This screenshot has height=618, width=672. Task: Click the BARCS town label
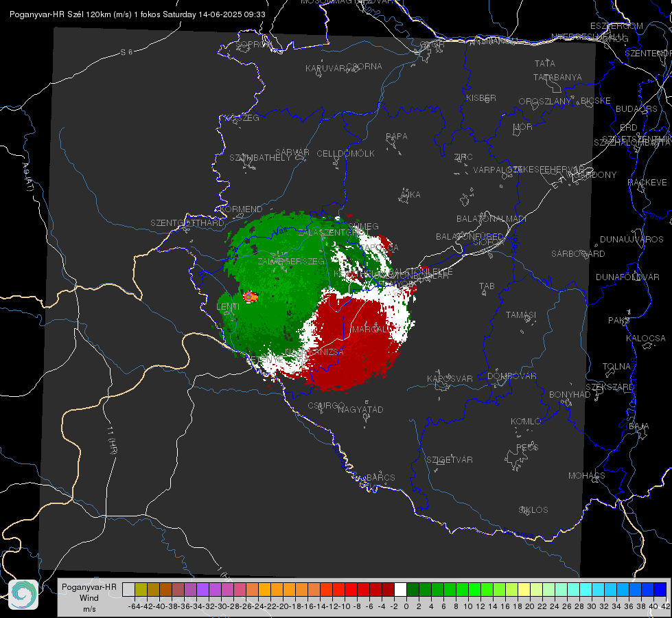coord(380,477)
